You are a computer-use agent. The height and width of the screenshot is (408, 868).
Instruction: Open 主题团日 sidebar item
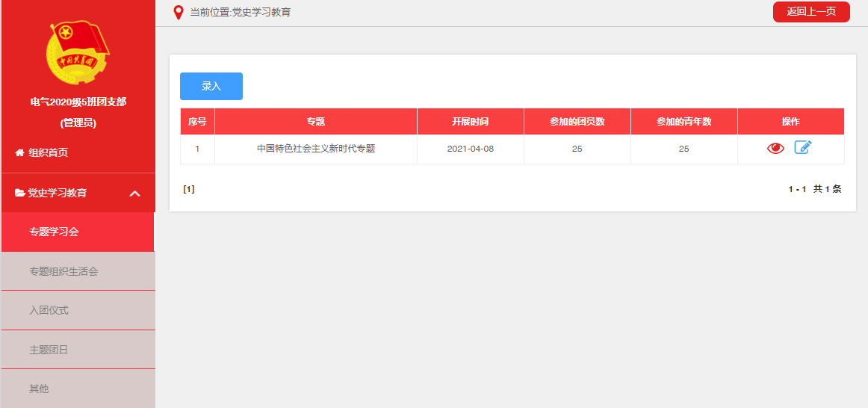[49, 350]
